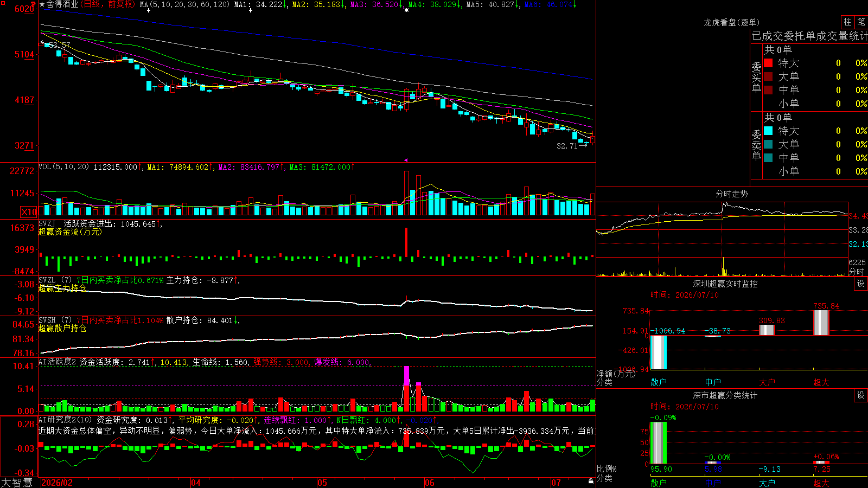Click 散户 category in 深圳超赢实时监控 chart
868x488 pixels.
pyautogui.click(x=659, y=382)
